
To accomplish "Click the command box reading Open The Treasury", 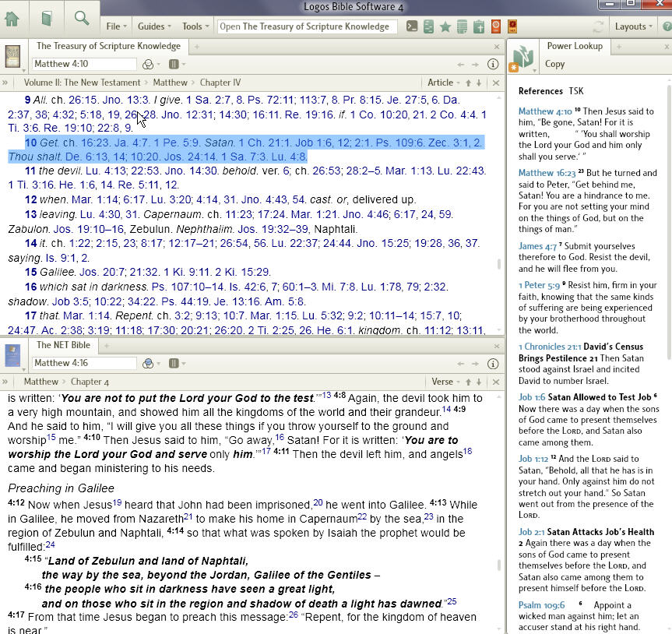I will (307, 26).
